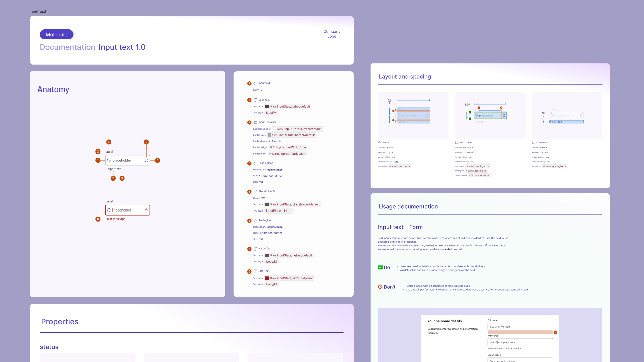Click the text icon next to ErrorText

click(255, 271)
